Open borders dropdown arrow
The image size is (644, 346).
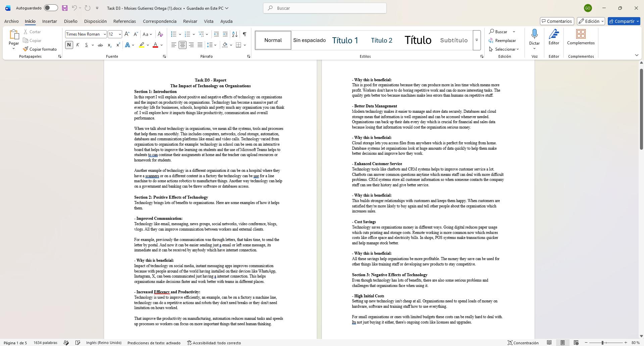(245, 45)
